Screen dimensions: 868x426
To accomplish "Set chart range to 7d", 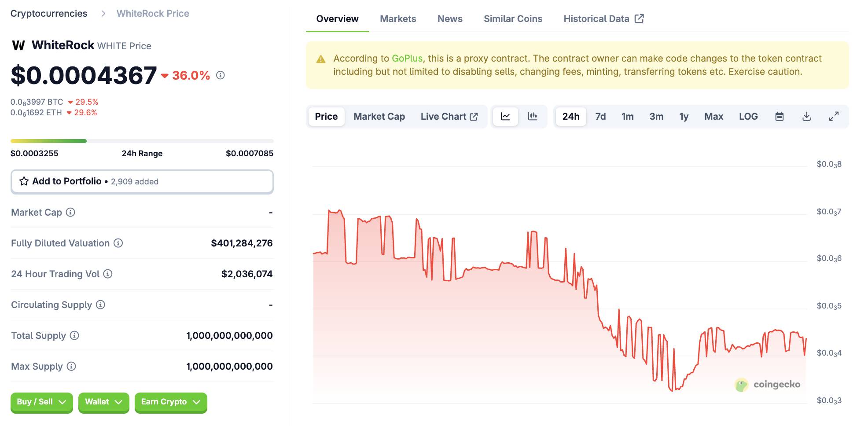I will (x=600, y=117).
